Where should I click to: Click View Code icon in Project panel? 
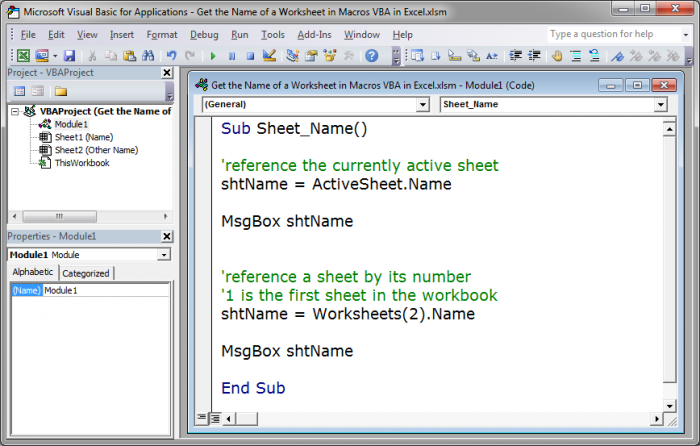(20, 92)
